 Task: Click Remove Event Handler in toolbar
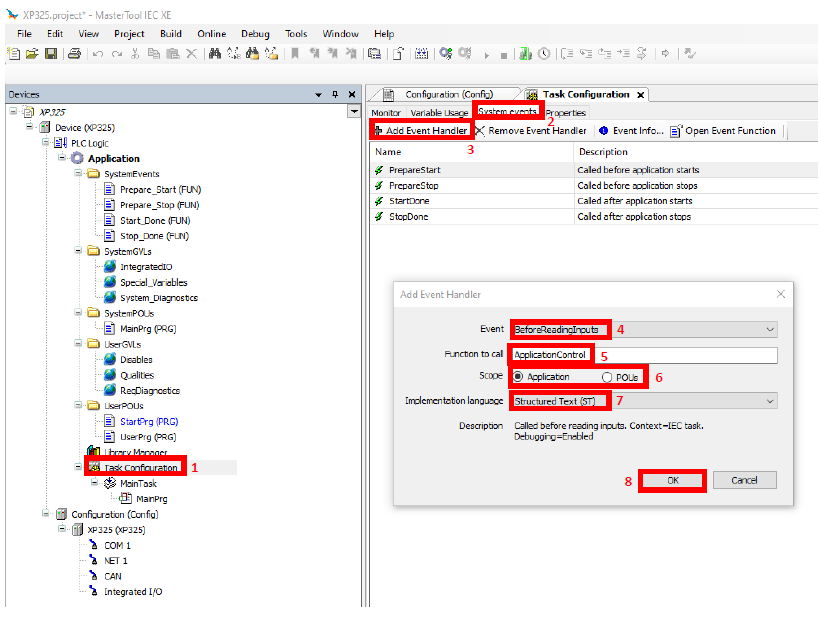[530, 131]
